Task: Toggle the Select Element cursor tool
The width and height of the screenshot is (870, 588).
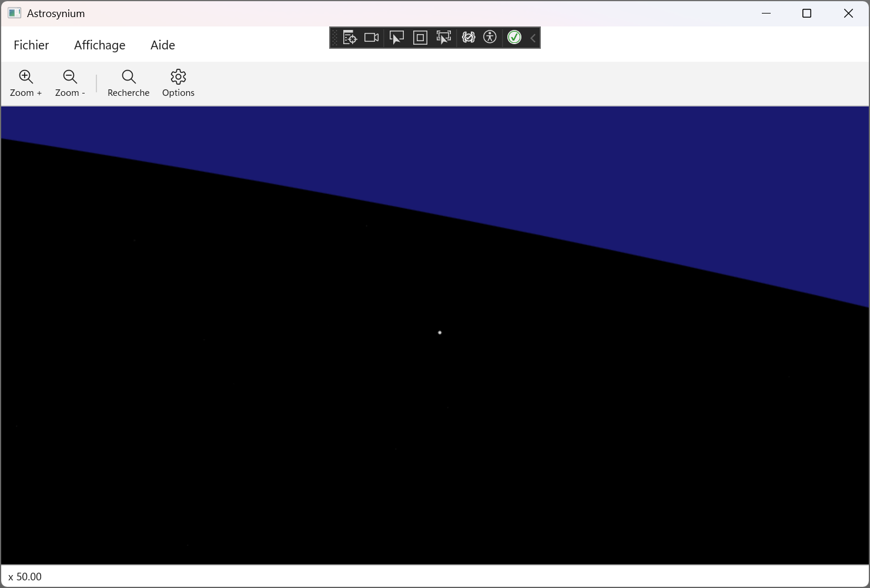Action: coord(397,38)
